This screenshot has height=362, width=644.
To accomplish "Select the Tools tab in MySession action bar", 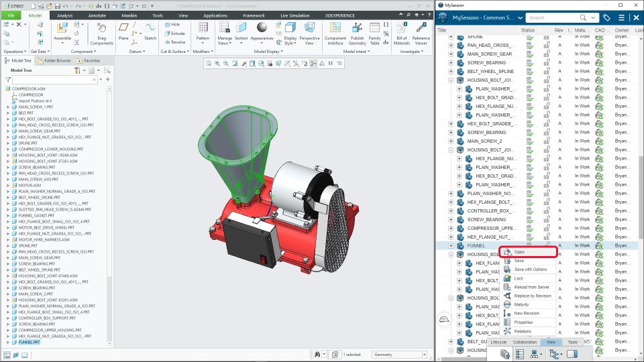I will (x=572, y=343).
